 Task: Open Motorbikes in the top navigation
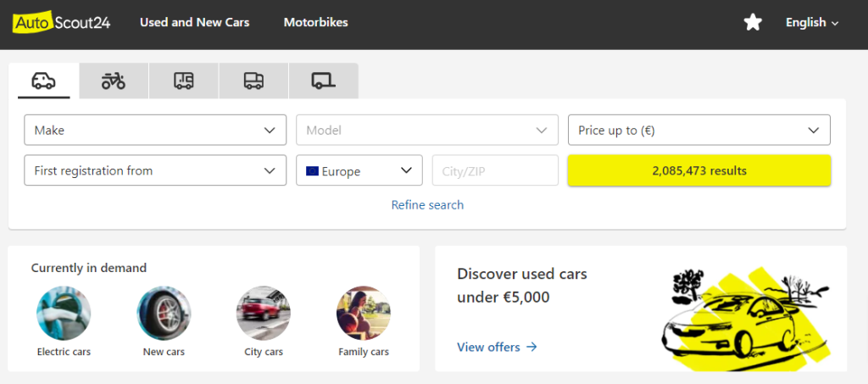point(315,23)
